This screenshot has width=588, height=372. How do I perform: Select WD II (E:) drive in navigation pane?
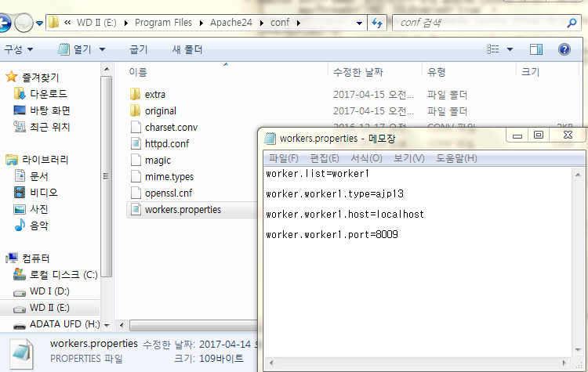coord(49,308)
